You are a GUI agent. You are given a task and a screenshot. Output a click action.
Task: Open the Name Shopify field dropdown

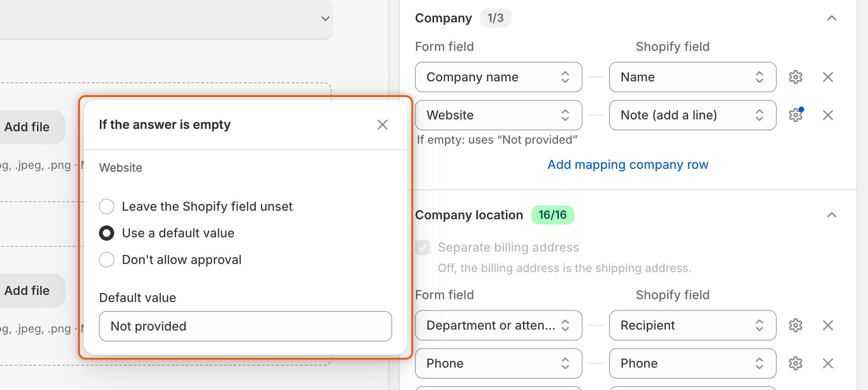pos(693,77)
